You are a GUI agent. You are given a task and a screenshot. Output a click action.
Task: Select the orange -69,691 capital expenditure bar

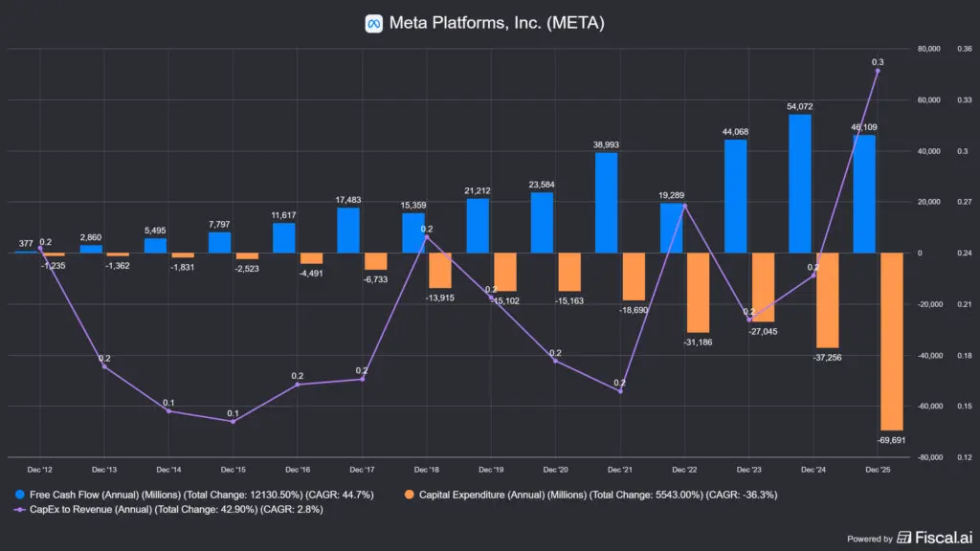coord(891,342)
